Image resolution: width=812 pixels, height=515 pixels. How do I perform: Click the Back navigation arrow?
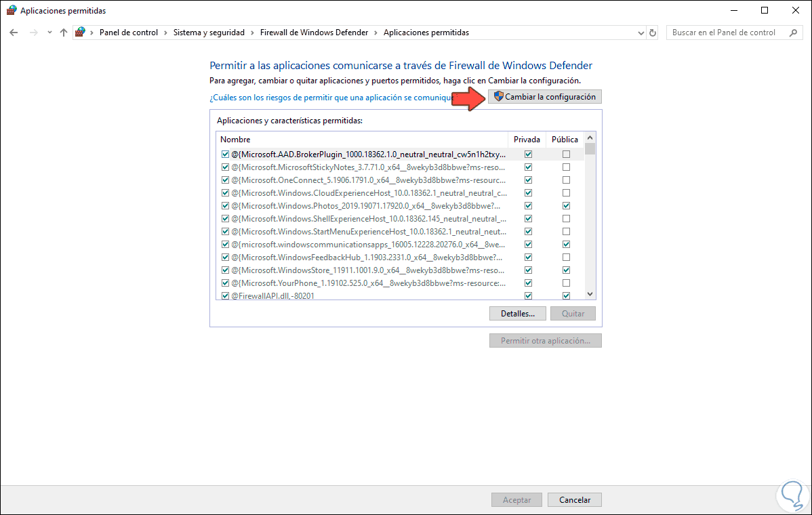click(x=14, y=33)
